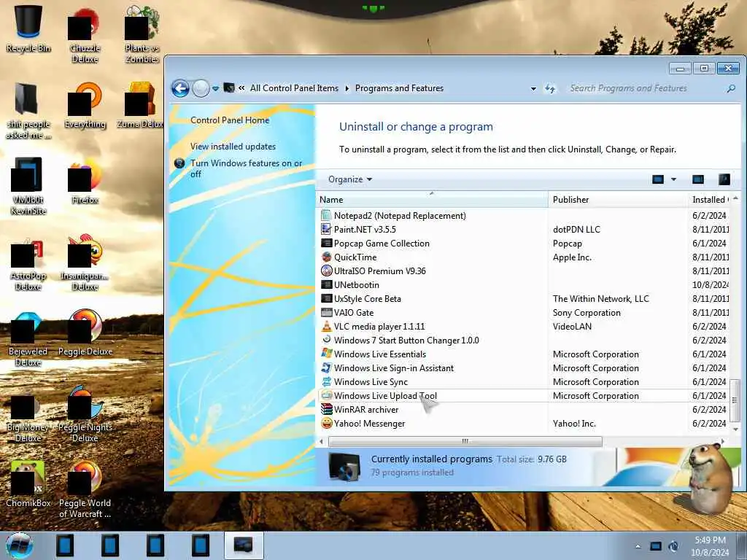Select Windows Live Sync entry

coord(523,382)
